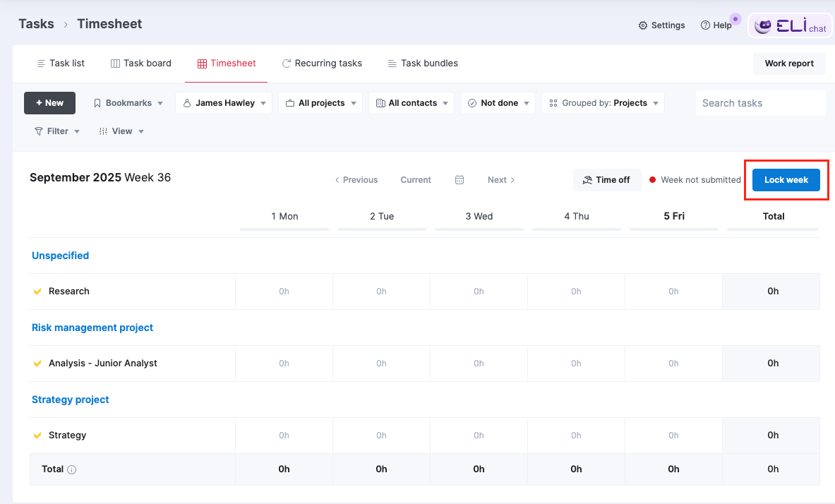Switch to Task board tab

pyautogui.click(x=140, y=64)
